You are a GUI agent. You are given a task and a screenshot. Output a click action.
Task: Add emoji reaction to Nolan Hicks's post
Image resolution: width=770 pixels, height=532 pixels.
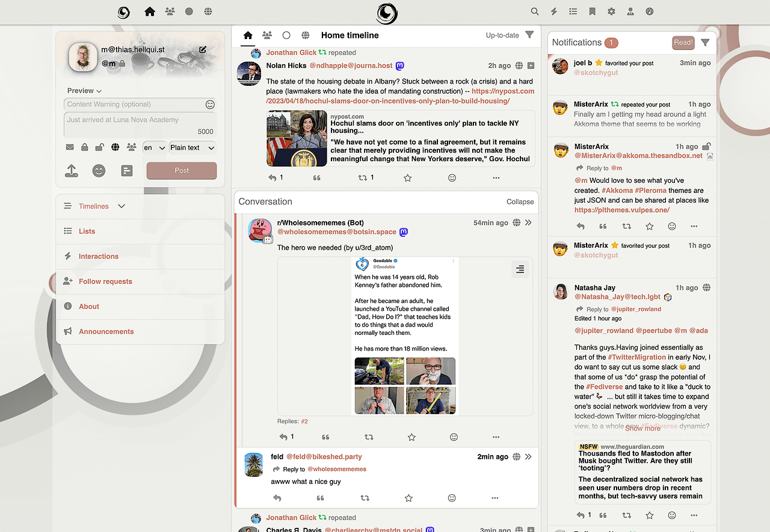coord(452,178)
